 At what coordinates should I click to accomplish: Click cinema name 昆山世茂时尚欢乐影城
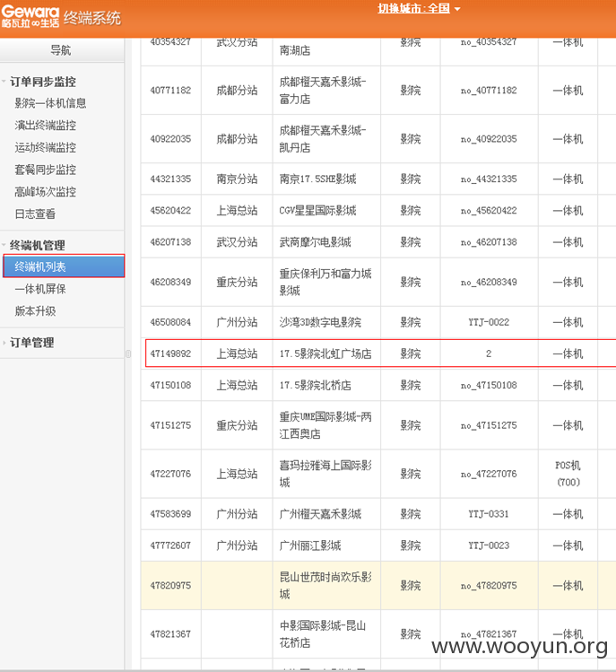325,586
